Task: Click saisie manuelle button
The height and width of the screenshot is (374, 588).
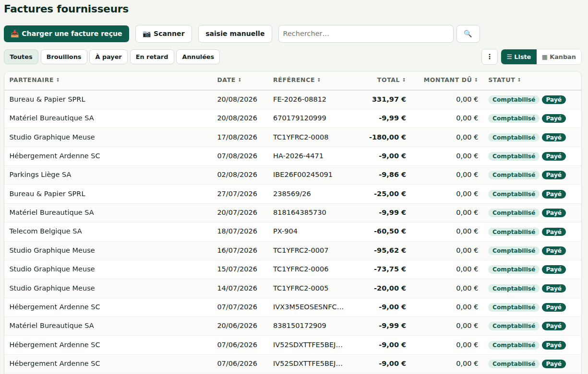Action: [235, 34]
